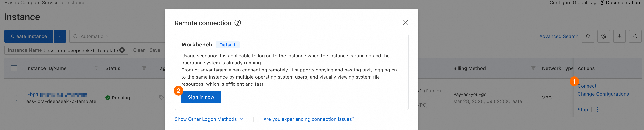Go to Elastic Compute Service breadcrumb
Viewport: 644px width, 130px height.
31,3
